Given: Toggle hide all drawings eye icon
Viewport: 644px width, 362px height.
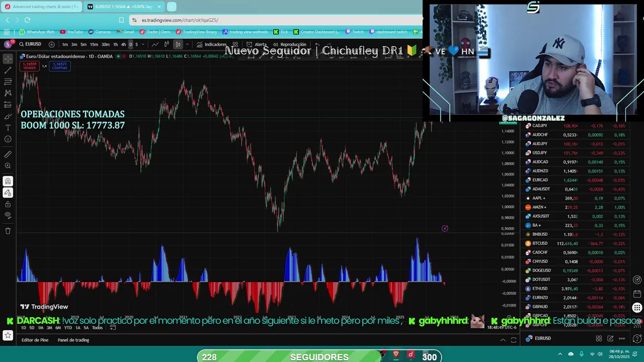Looking at the screenshot, I should (8, 215).
